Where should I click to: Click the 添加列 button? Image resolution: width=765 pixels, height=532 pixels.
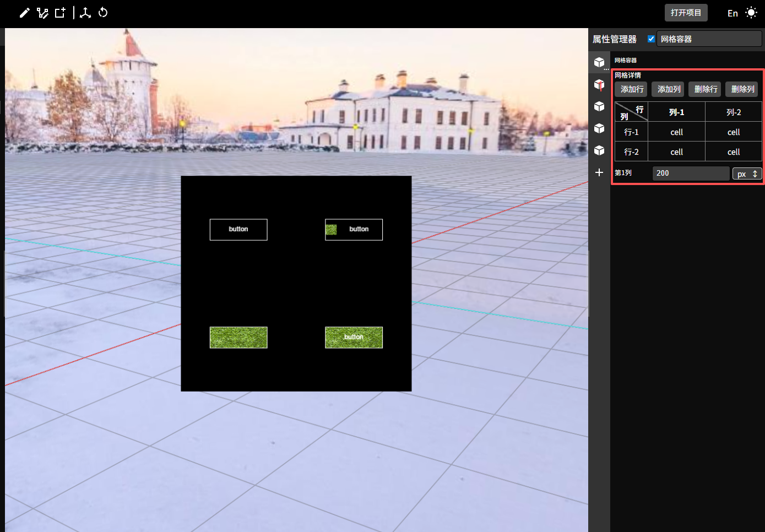click(x=669, y=89)
